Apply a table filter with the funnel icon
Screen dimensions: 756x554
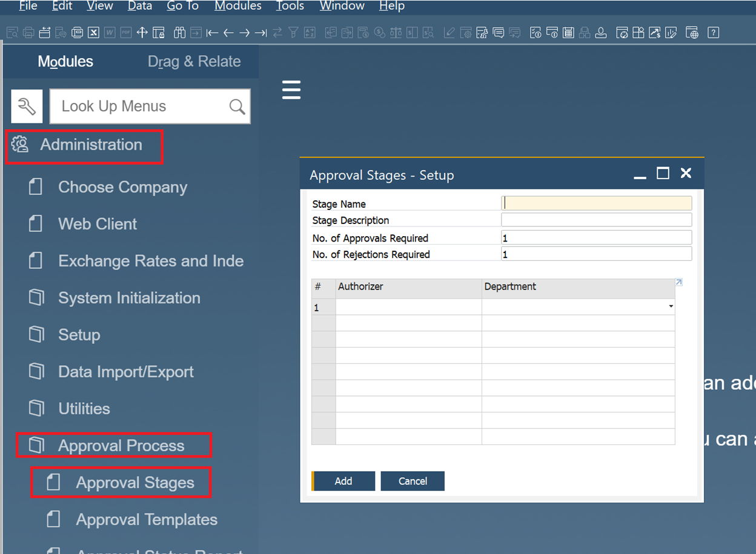[x=293, y=32]
